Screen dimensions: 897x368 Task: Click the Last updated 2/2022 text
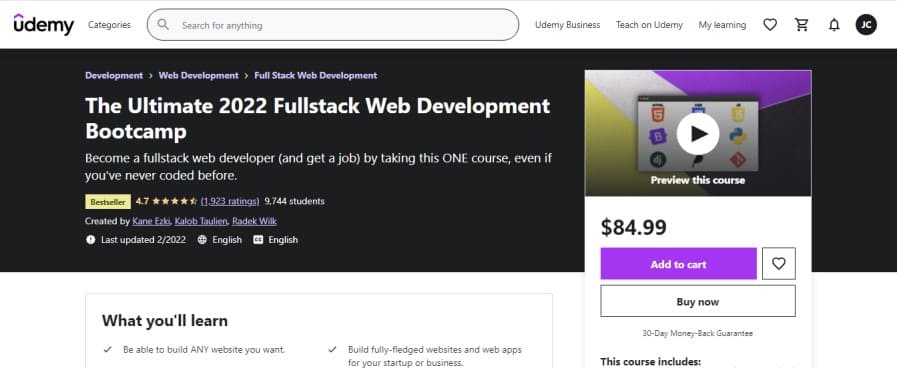143,240
